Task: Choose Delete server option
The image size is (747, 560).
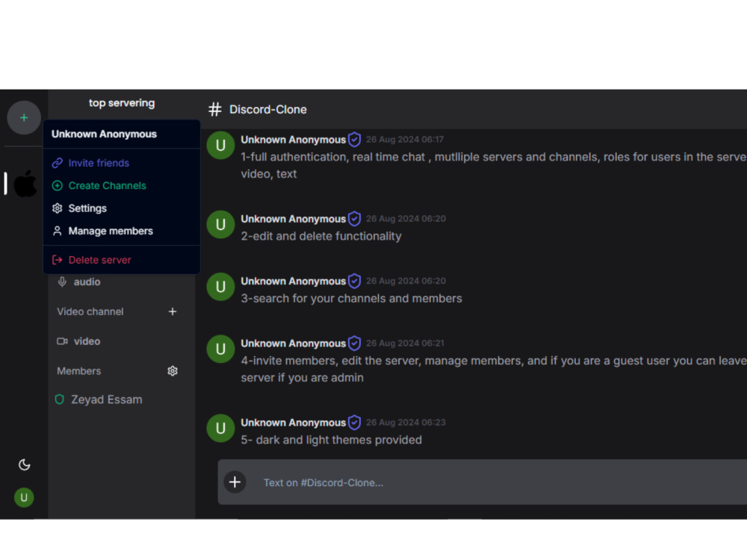Action: click(122, 260)
